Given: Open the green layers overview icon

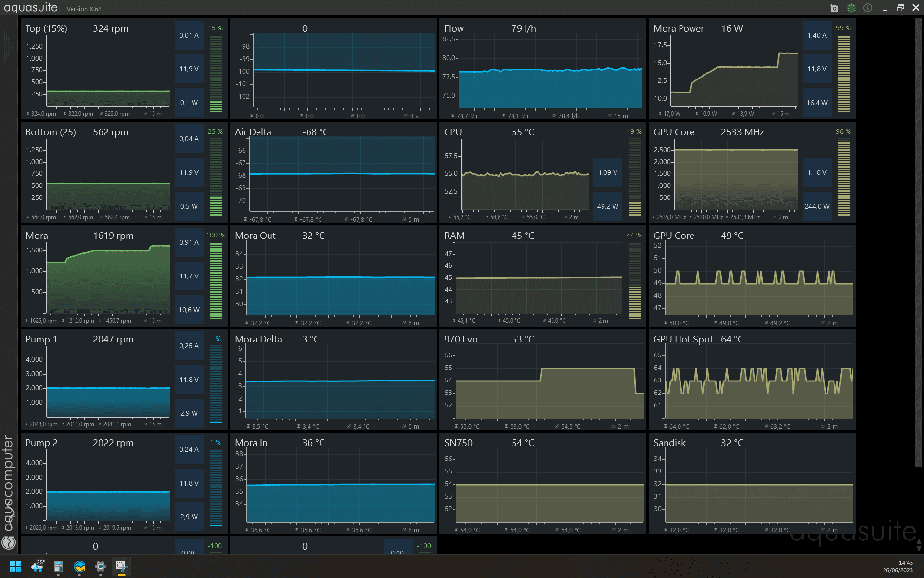Looking at the screenshot, I should tap(851, 8).
